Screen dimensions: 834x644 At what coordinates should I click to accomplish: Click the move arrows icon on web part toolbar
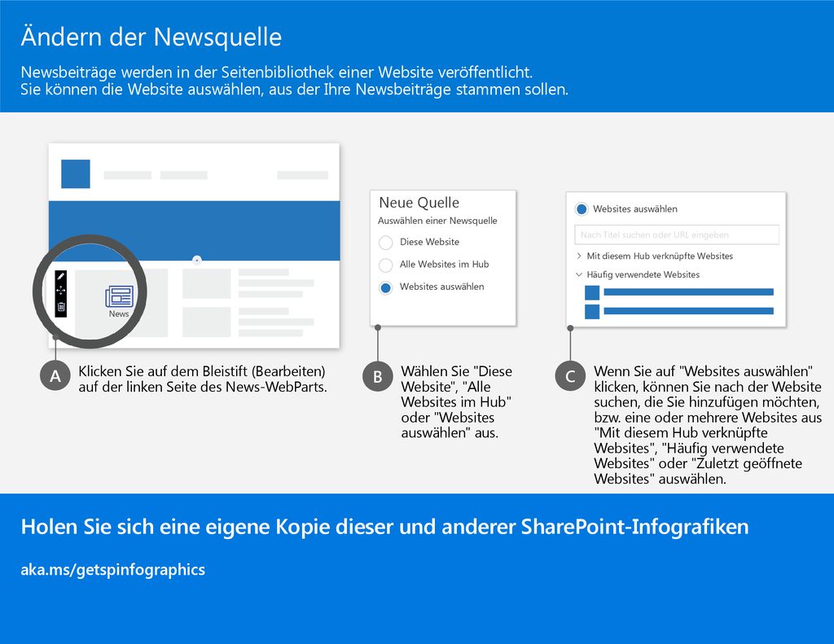tap(60, 291)
